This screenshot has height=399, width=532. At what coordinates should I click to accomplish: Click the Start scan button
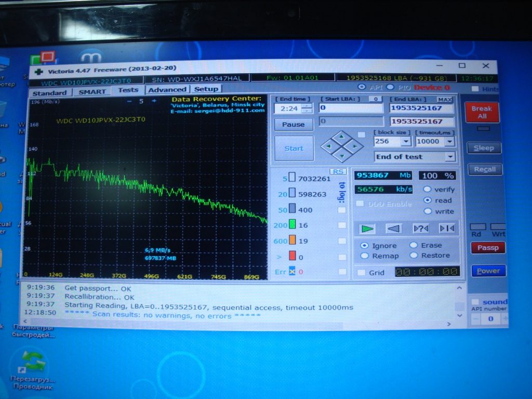click(294, 148)
